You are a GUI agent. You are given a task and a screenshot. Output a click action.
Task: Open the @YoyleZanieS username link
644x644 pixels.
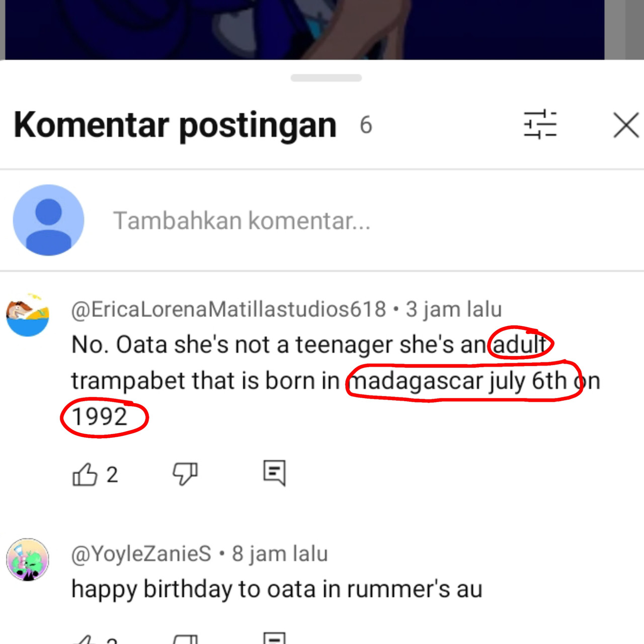141,554
